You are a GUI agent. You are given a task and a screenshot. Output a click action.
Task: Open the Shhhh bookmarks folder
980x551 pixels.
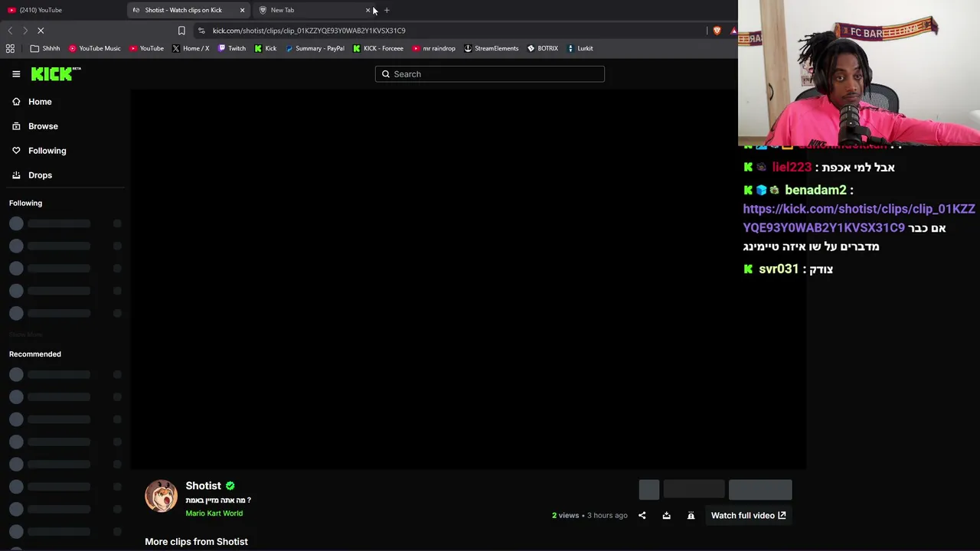point(45,48)
